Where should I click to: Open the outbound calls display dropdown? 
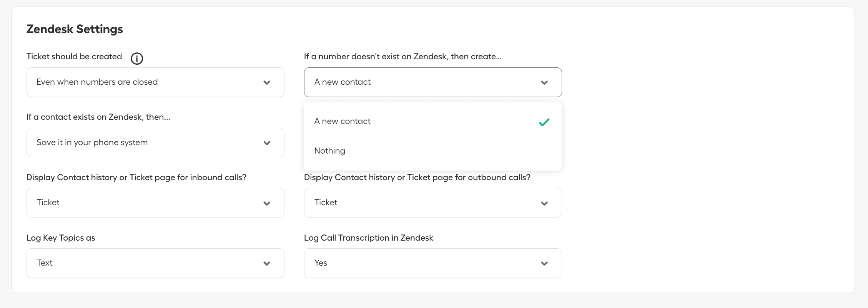pyautogui.click(x=433, y=203)
